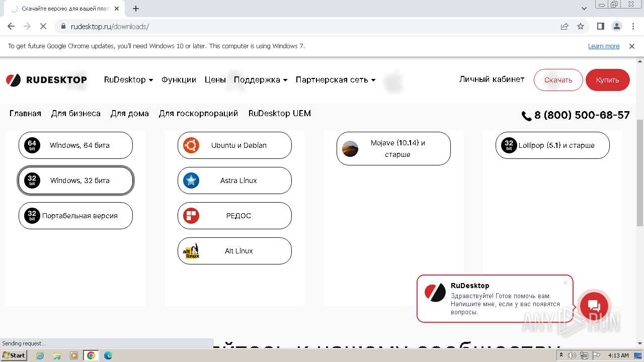Download Ubuntu and Debian package

click(x=234, y=145)
